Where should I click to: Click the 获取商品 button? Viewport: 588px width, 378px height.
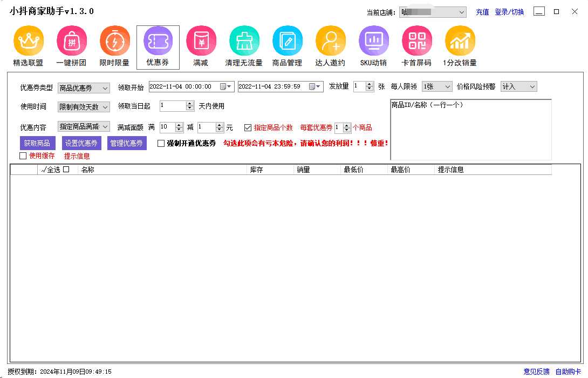37,143
